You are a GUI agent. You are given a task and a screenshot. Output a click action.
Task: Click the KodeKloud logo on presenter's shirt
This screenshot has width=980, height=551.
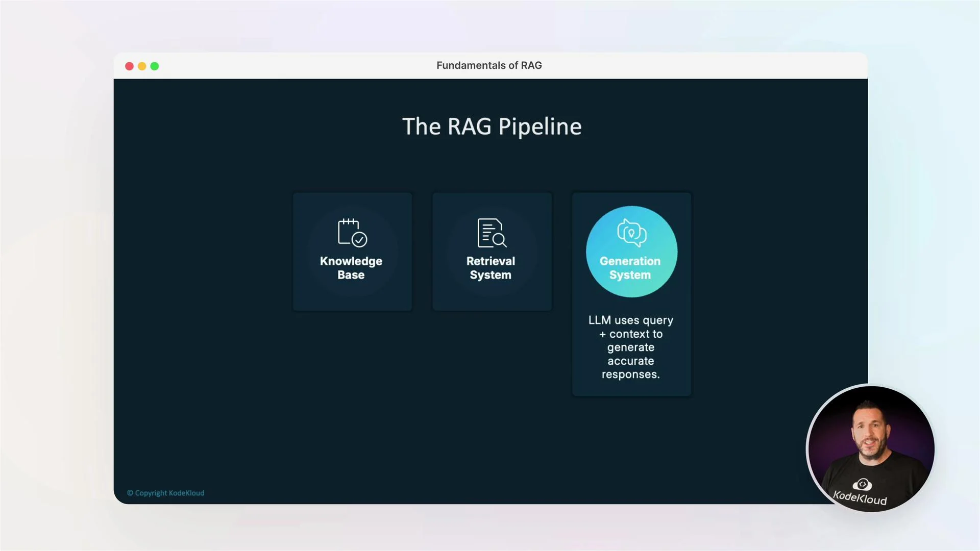861,492
